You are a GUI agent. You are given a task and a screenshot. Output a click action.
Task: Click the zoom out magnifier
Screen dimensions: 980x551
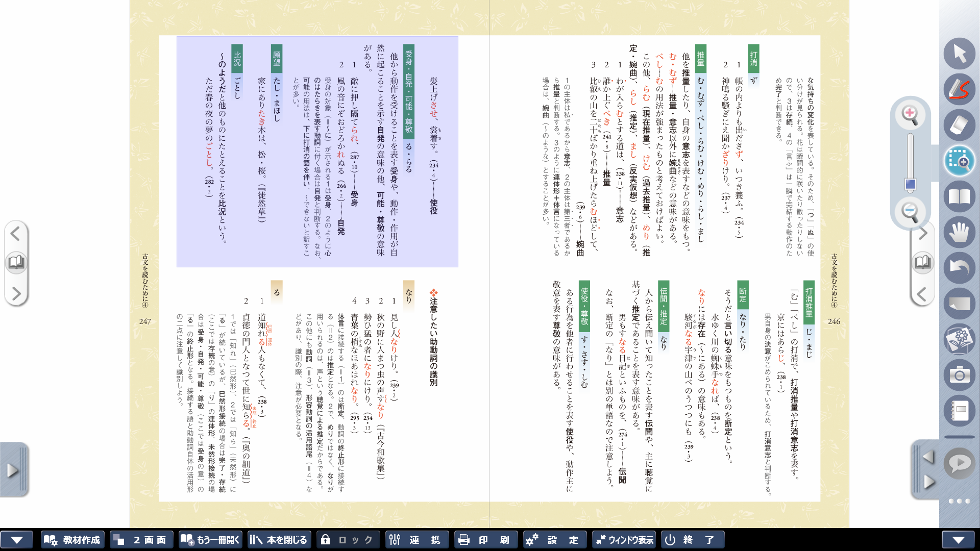click(910, 212)
